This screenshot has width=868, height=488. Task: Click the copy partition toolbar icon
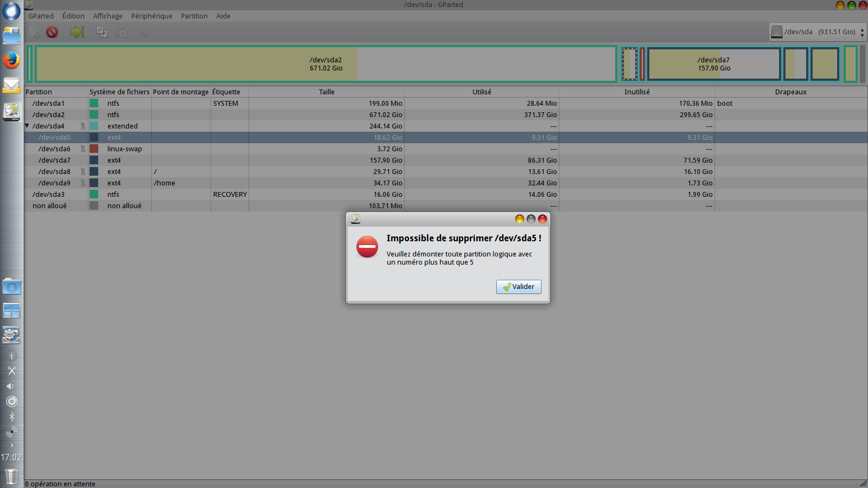[x=101, y=33]
